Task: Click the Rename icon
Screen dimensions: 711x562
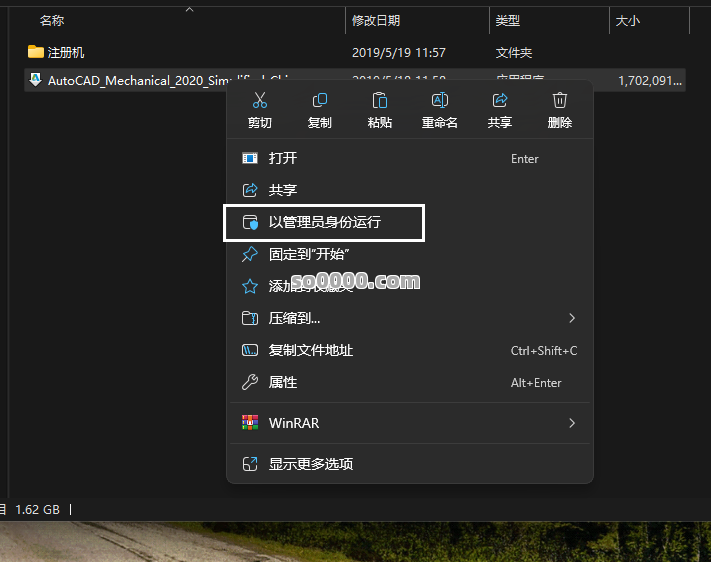Action: 440,101
